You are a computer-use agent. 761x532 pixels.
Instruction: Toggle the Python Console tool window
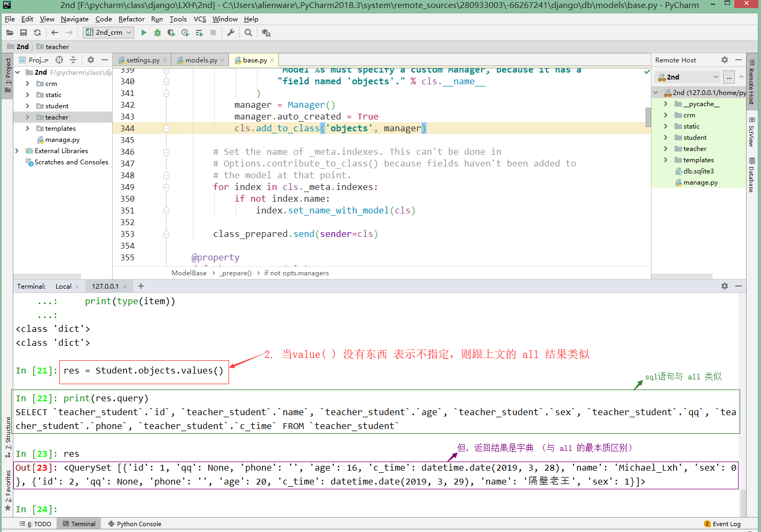pyautogui.click(x=135, y=524)
